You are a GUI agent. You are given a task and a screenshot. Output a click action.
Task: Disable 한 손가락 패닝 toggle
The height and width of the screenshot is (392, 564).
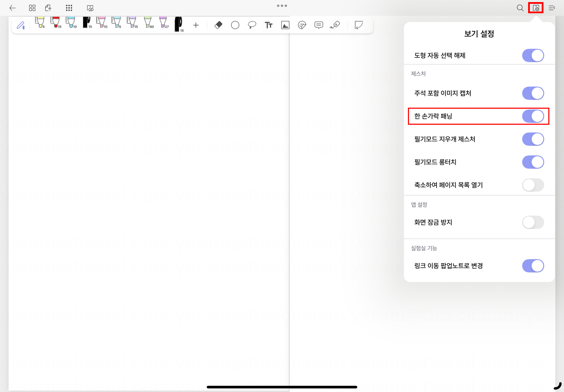coord(533,116)
